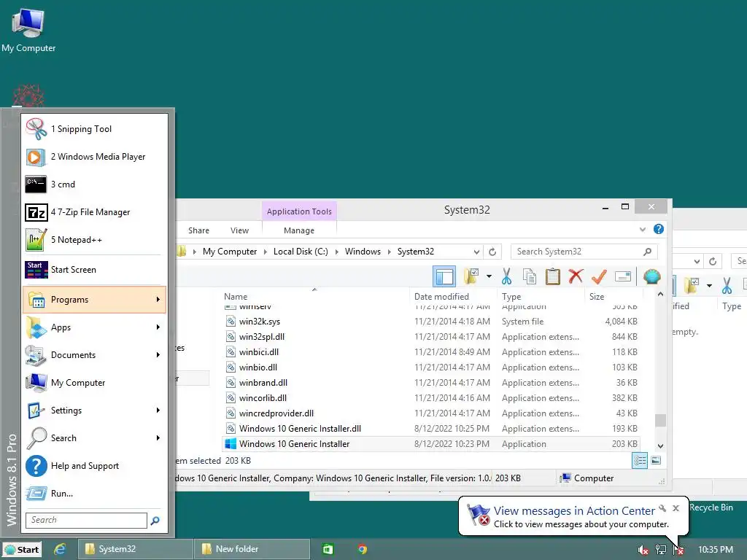The height and width of the screenshot is (560, 747).
Task: Navigate to Local Disk (C:) breadcrumb
Action: pos(301,252)
